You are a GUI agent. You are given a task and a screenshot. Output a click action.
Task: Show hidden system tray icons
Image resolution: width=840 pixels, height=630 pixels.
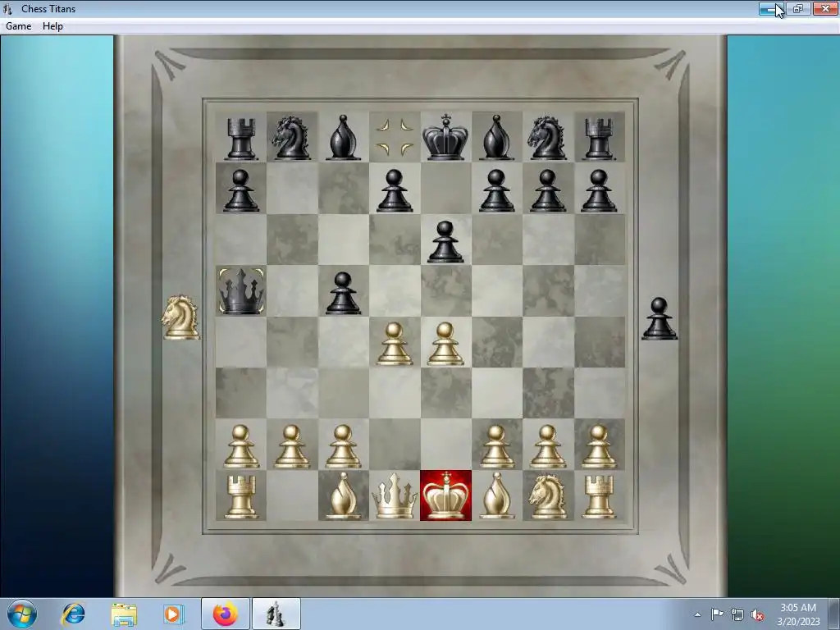[697, 614]
